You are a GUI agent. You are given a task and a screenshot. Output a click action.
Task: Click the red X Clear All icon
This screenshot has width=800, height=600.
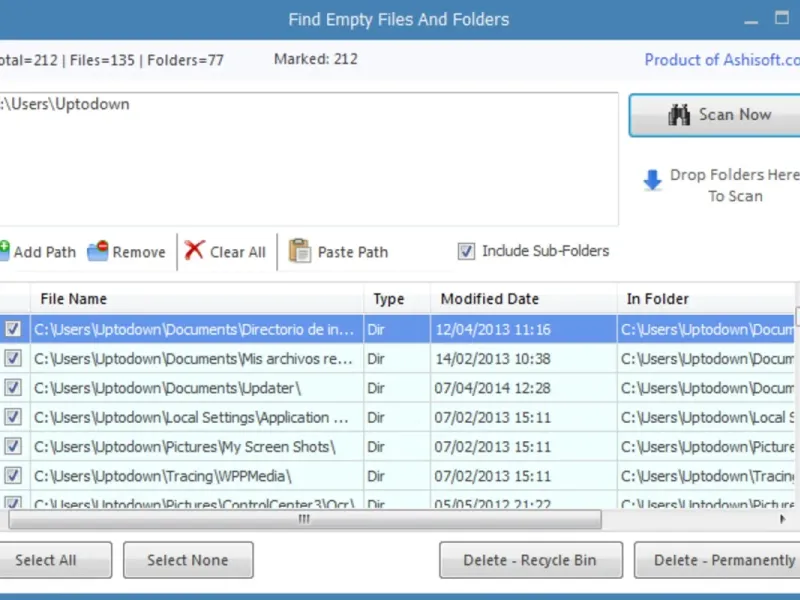194,251
